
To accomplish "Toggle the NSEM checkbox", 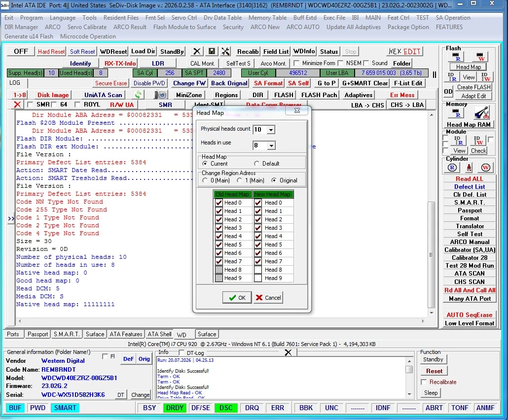I will [340, 63].
